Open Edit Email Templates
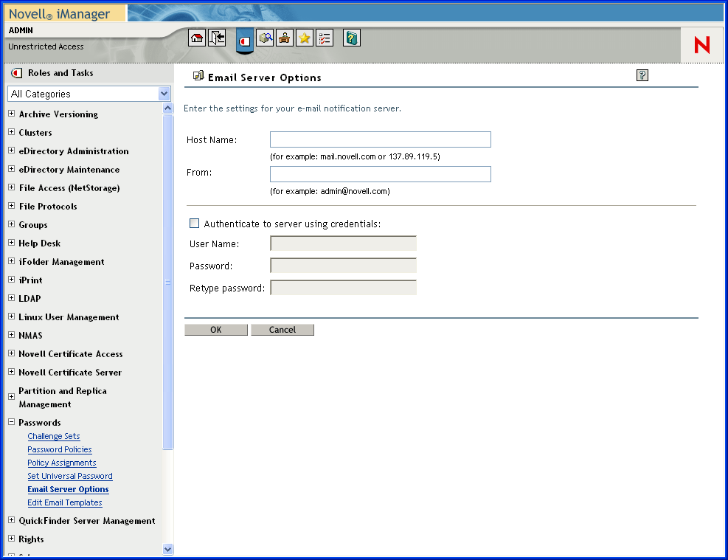 tap(64, 502)
